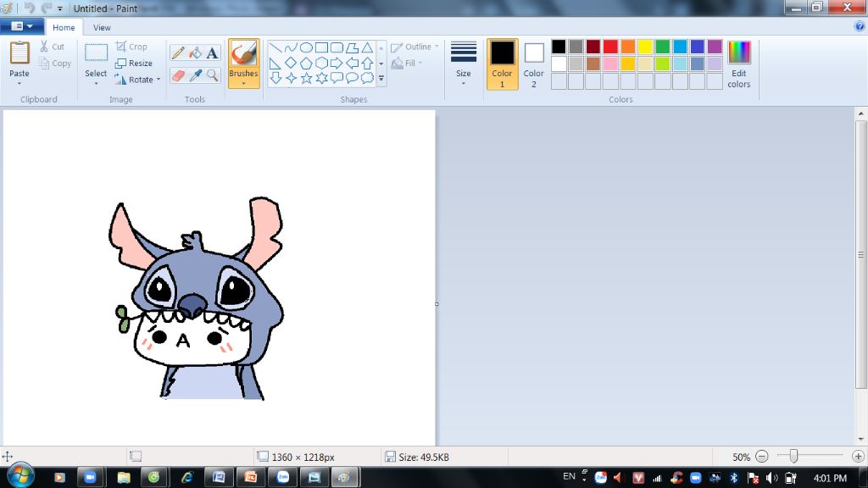Viewport: 868px width, 488px height.
Task: Pick the purple color swatch
Action: tap(715, 47)
